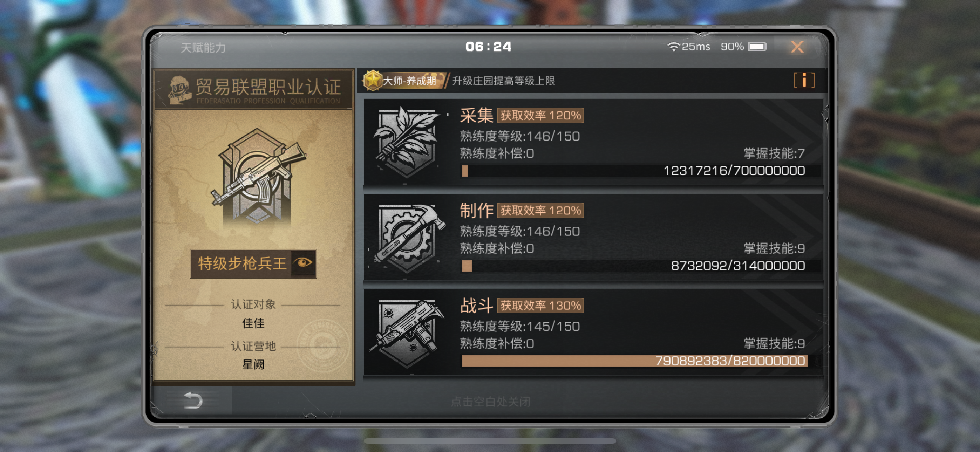
Task: Select the 采集 skill row title
Action: coord(476,115)
